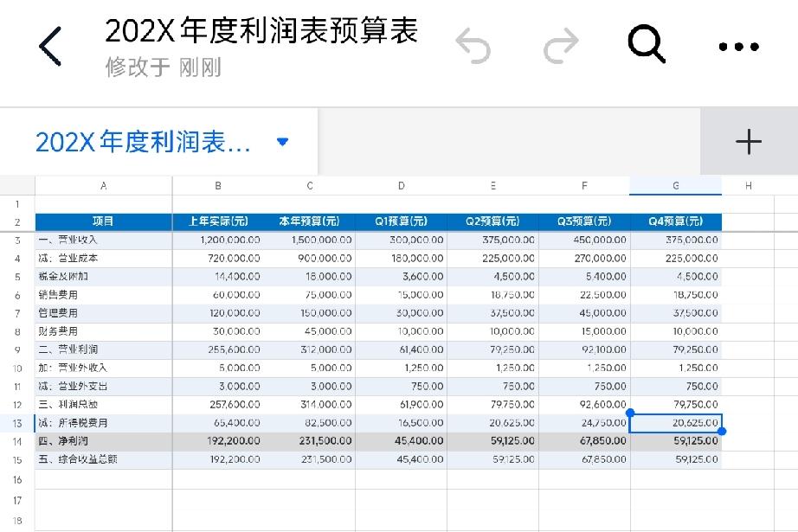
Task: Select highlighted column G header
Action: [x=676, y=186]
